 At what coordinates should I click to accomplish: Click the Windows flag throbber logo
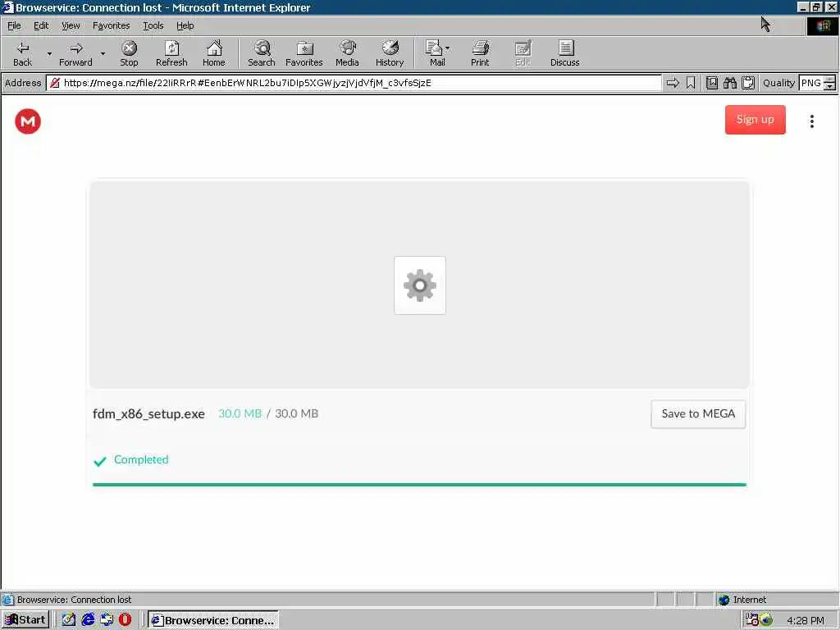822,26
